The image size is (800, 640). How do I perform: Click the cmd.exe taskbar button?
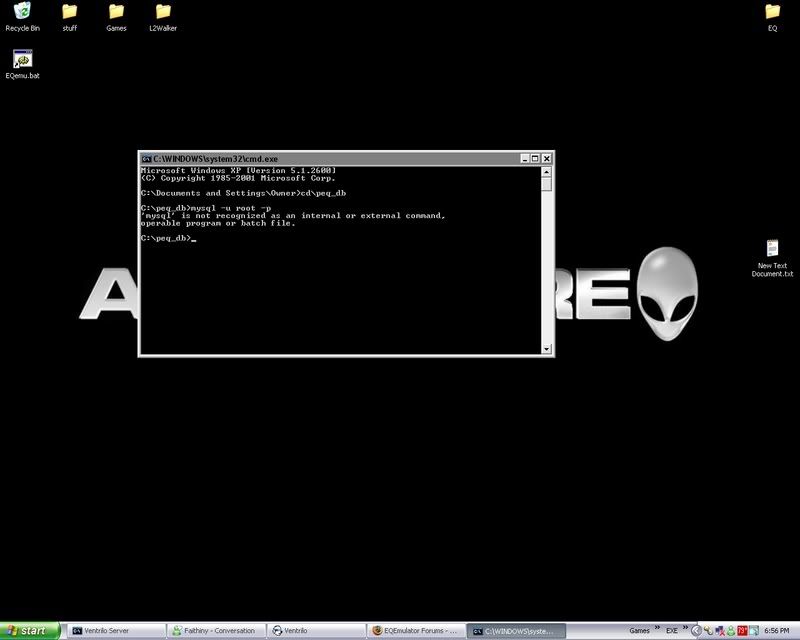(x=516, y=631)
